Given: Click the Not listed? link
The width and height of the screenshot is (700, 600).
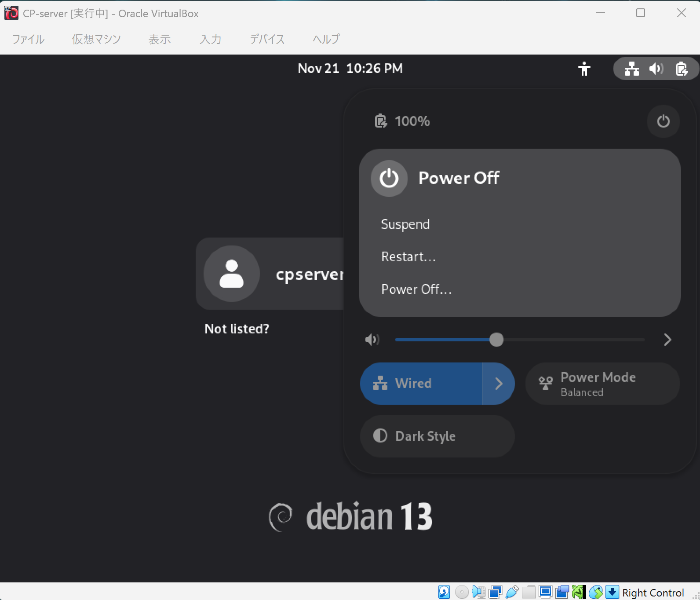Looking at the screenshot, I should pos(237,329).
